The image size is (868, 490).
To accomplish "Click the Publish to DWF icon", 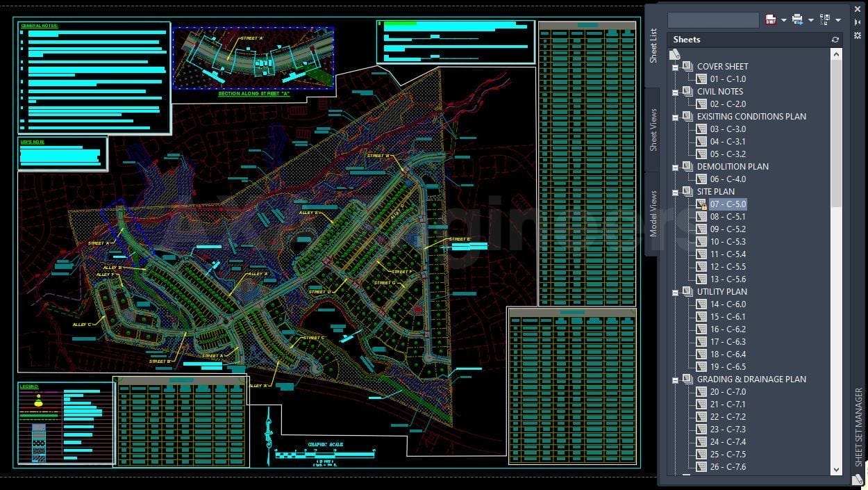I will (x=770, y=19).
